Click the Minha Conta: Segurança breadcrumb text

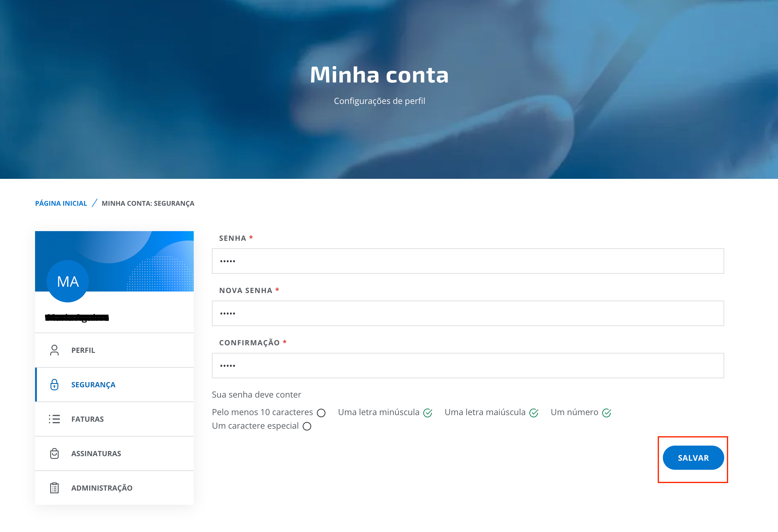click(x=148, y=203)
